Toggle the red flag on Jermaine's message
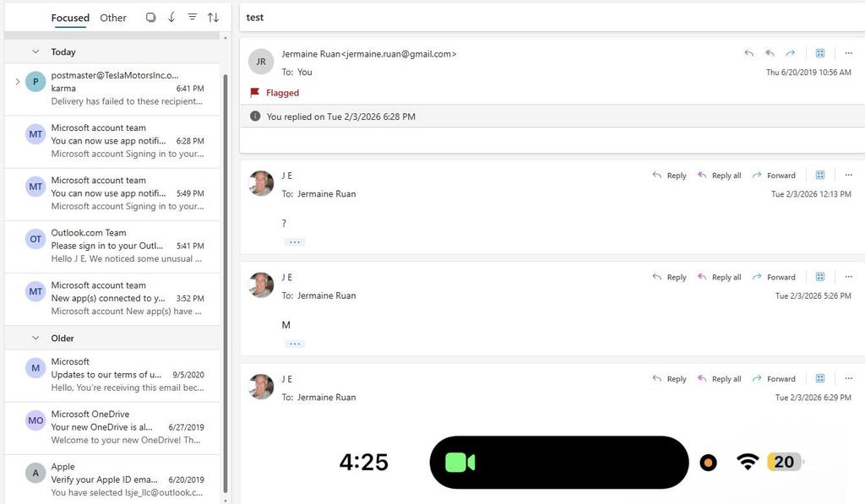The image size is (865, 504). coord(255,93)
